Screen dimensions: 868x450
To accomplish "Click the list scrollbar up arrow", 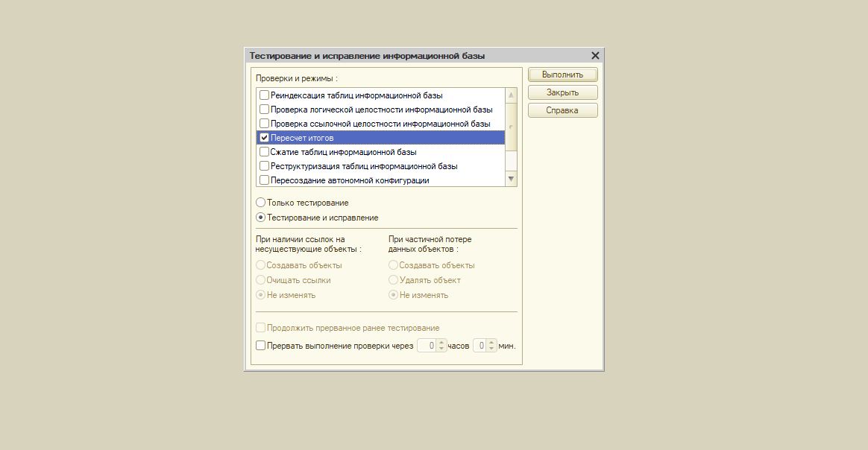I will [511, 95].
